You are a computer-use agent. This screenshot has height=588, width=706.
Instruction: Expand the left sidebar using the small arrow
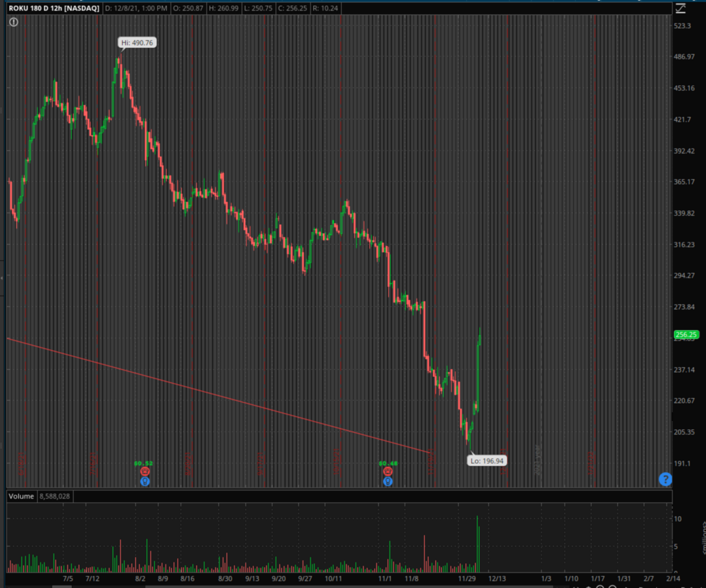(x=2, y=278)
